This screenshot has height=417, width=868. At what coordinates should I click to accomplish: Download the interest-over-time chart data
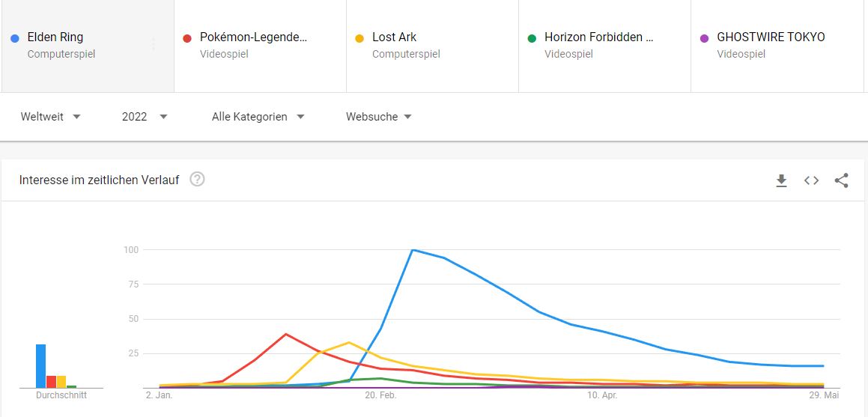coord(781,181)
